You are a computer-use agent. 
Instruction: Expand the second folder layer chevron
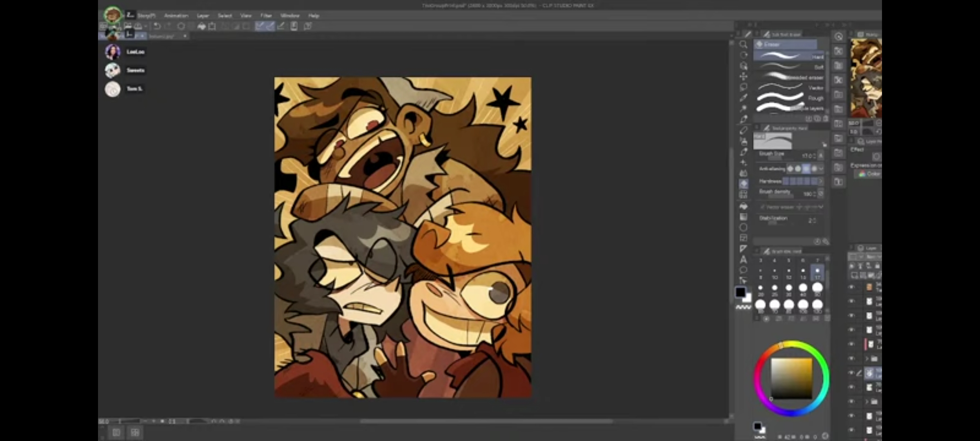866,401
